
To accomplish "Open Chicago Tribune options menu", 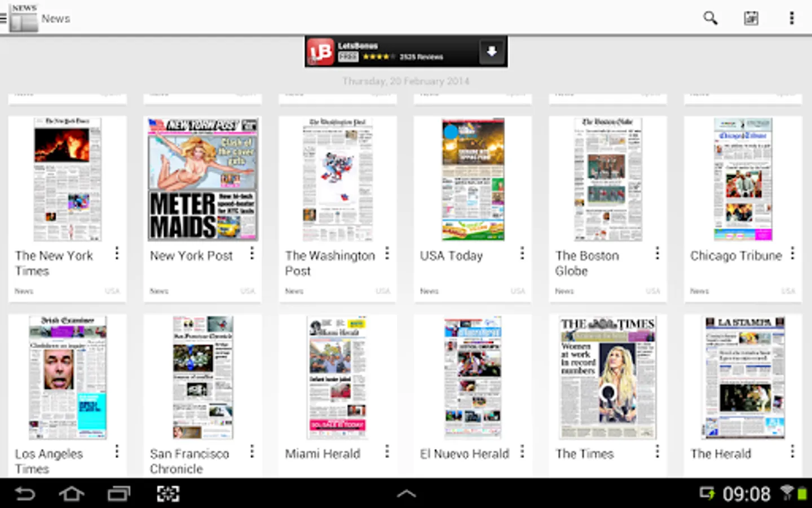I will (792, 253).
